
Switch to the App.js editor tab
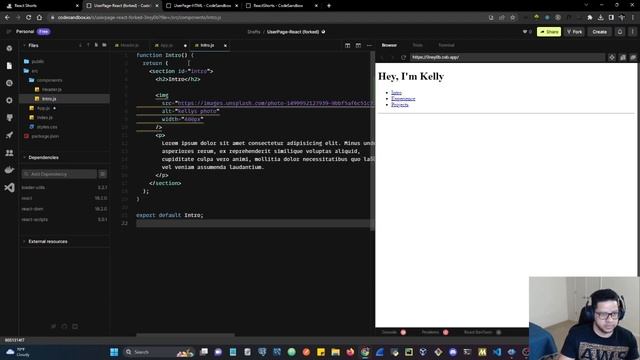(x=164, y=45)
